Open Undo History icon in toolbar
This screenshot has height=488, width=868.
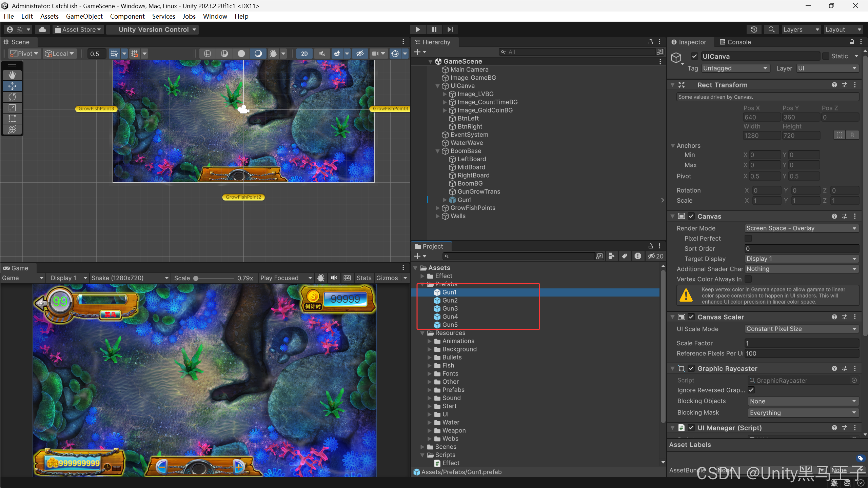click(x=754, y=29)
